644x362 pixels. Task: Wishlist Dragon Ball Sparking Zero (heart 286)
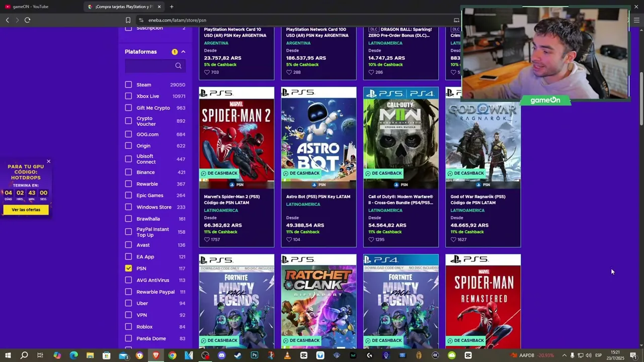click(371, 72)
